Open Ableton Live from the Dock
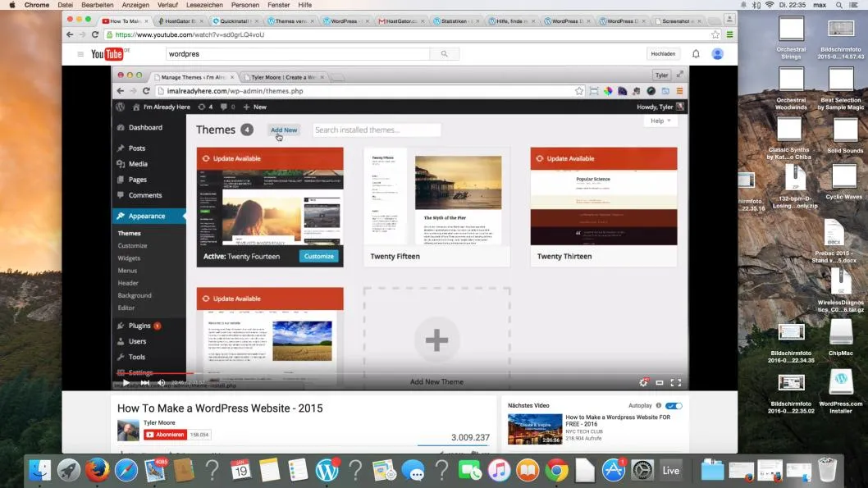 [x=671, y=471]
